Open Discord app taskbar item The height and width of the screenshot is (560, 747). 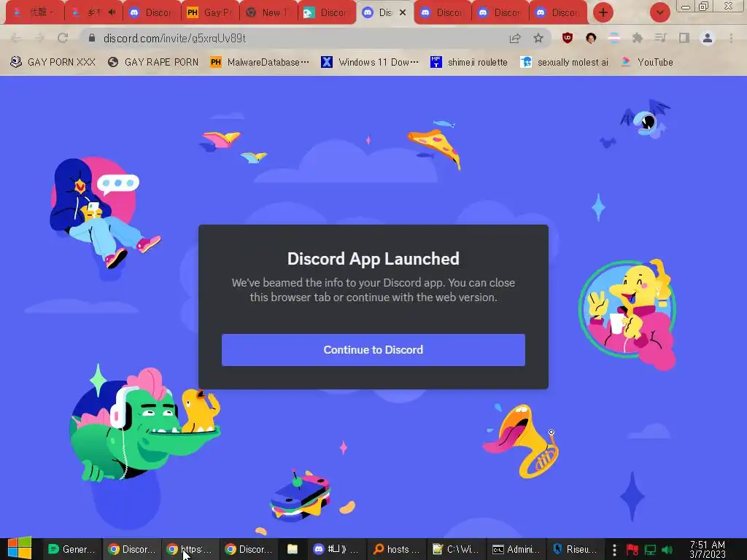click(x=336, y=549)
